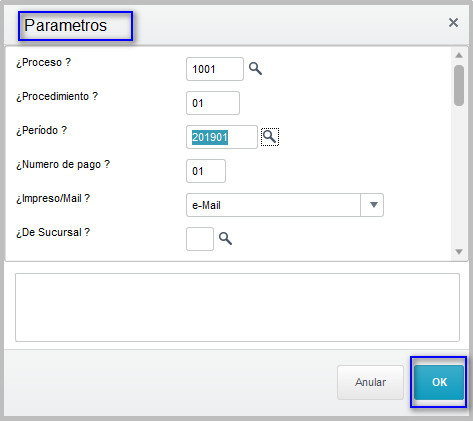Cancel with the Anular button
Viewport: 473px width, 422px height.
coord(370,382)
